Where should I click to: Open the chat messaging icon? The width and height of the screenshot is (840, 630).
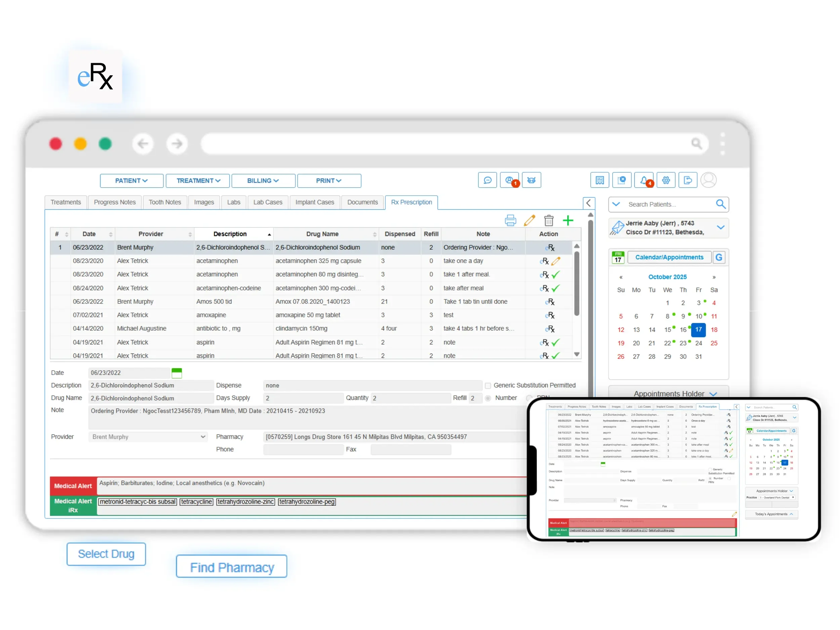[487, 180]
